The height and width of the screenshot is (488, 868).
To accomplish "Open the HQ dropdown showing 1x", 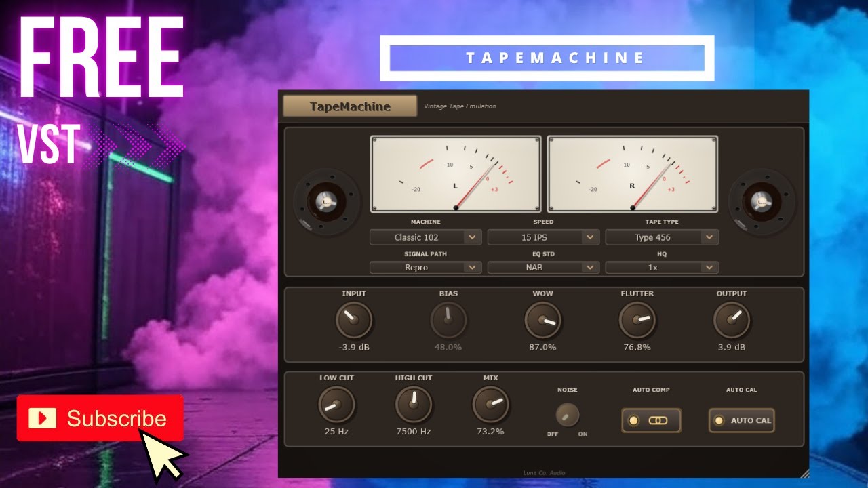I will 662,268.
